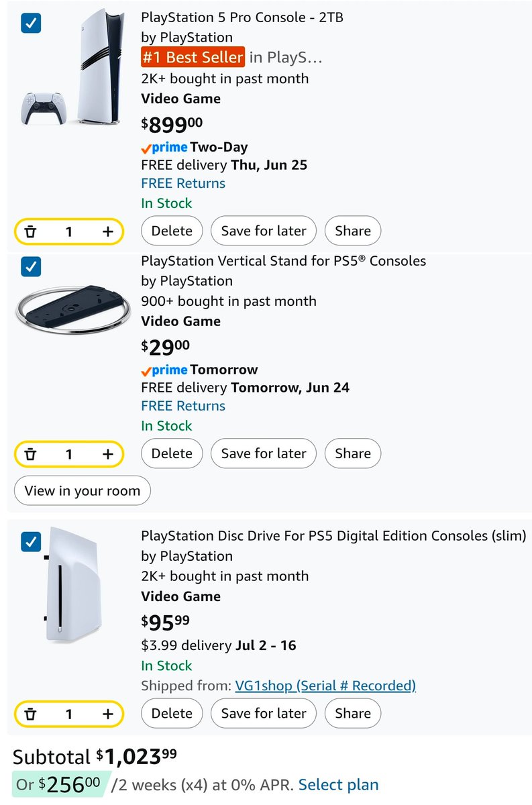This screenshot has height=805, width=532.
Task: Click trash icon for PlayStation Disc Drive
Action: tap(30, 714)
